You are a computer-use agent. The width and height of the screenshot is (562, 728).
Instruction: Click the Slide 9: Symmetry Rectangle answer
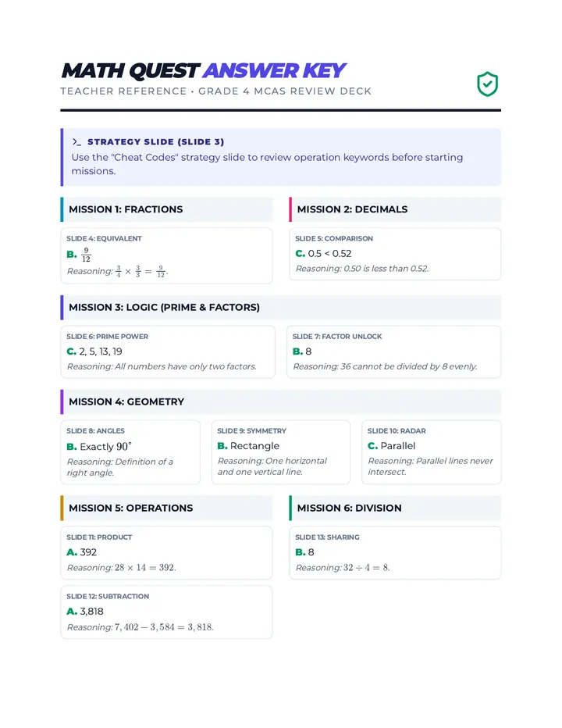tap(248, 446)
